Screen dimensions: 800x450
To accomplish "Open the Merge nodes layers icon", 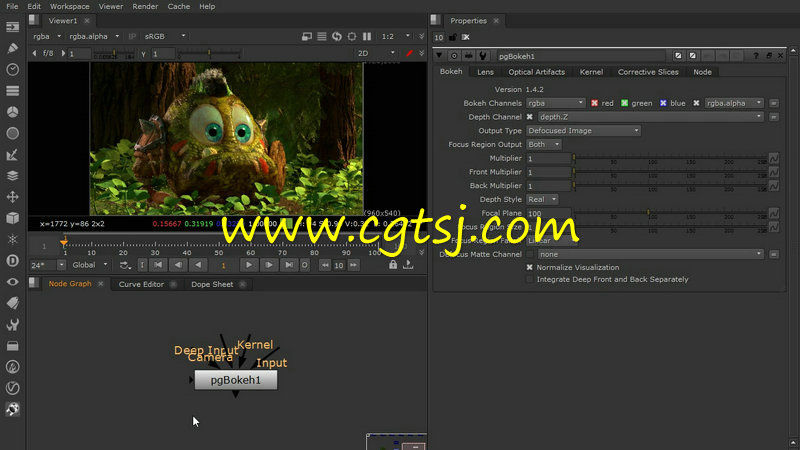I will (12, 176).
